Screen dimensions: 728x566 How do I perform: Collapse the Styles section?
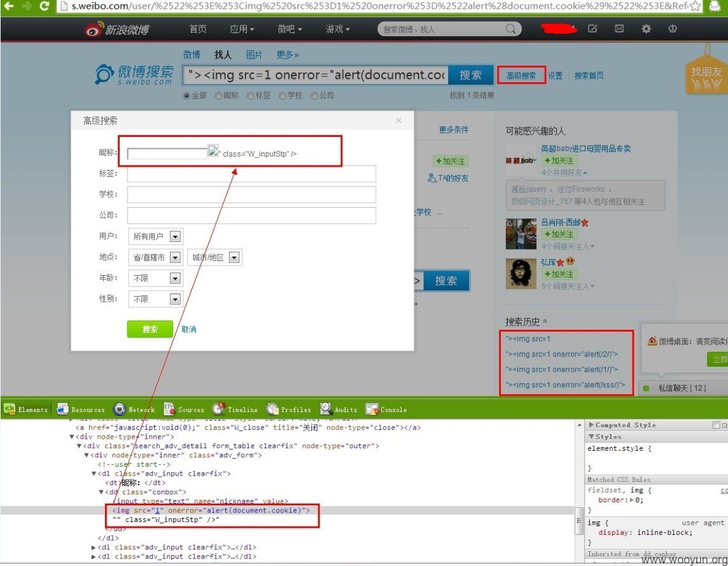(592, 437)
